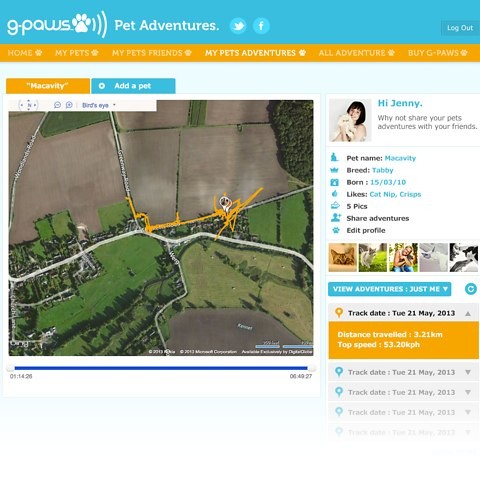This screenshot has width=480, height=489.
Task: Click the second speech bubble map icon
Action: (x=69, y=105)
